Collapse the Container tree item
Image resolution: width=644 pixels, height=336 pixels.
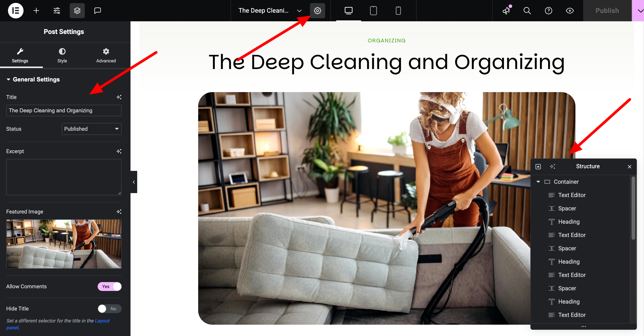[538, 182]
